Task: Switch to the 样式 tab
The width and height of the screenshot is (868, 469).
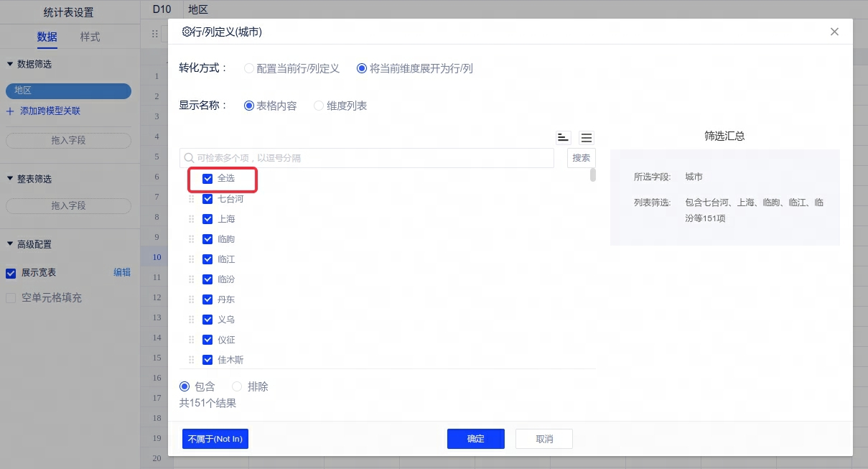Action: [90, 37]
